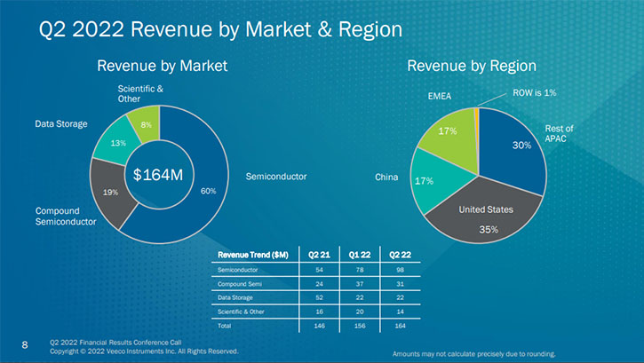Click the $164M total in donut center
This screenshot has height=363, width=644.
[x=158, y=175]
